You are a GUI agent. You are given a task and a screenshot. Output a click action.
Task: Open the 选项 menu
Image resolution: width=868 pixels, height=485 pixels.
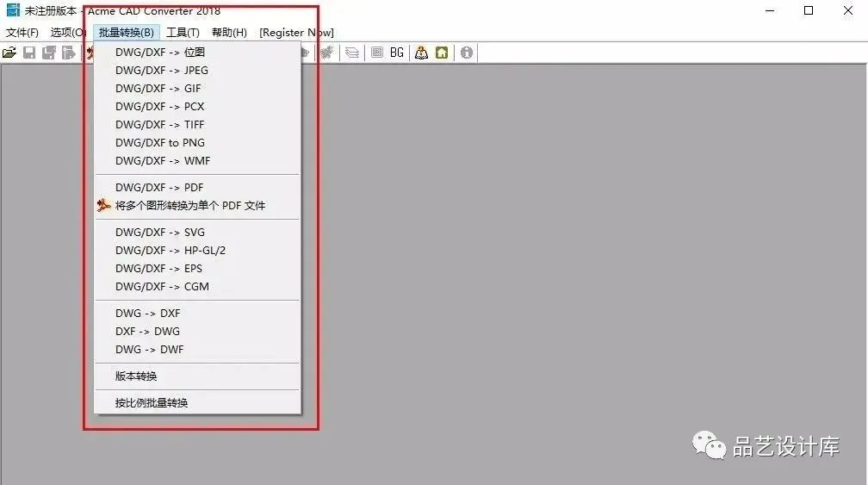[x=67, y=33]
